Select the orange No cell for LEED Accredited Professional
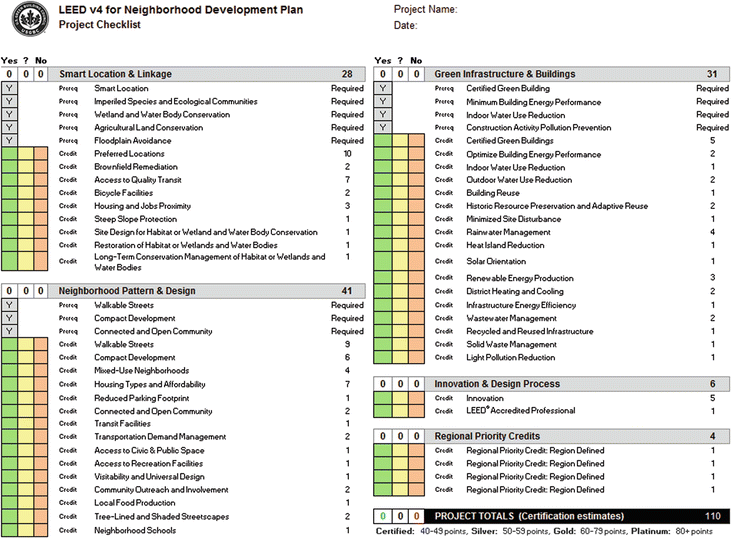The width and height of the screenshot is (732, 539). [x=416, y=411]
